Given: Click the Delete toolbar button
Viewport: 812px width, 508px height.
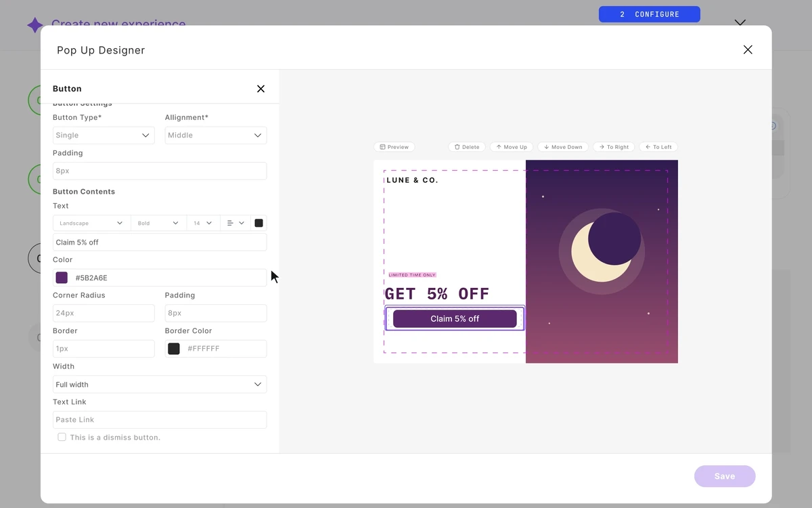Looking at the screenshot, I should tap(467, 147).
